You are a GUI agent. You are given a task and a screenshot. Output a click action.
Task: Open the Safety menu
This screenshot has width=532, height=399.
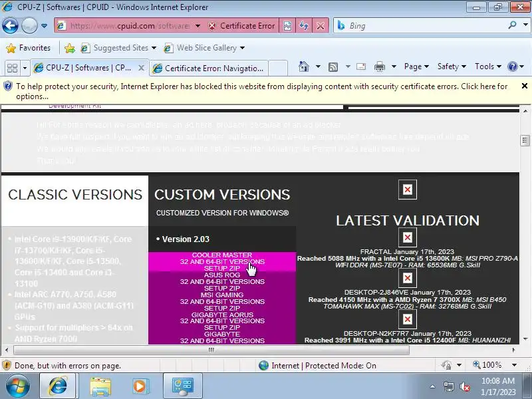pos(452,66)
